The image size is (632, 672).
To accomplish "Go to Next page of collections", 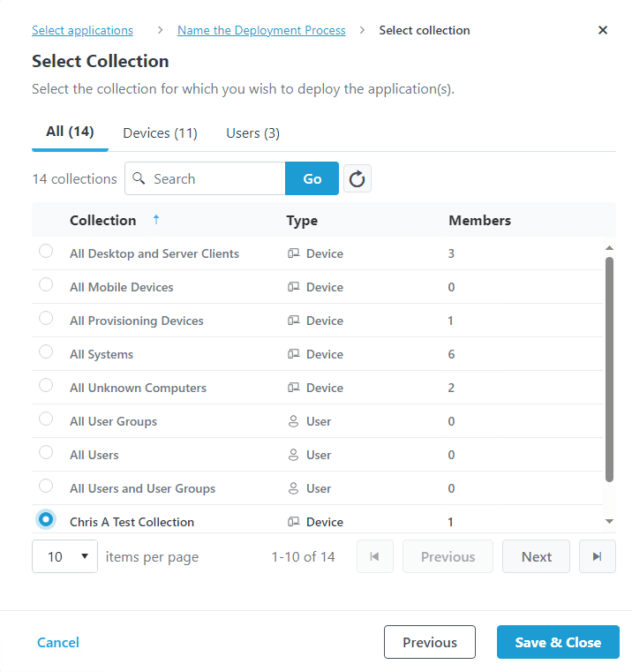I will pyautogui.click(x=536, y=556).
